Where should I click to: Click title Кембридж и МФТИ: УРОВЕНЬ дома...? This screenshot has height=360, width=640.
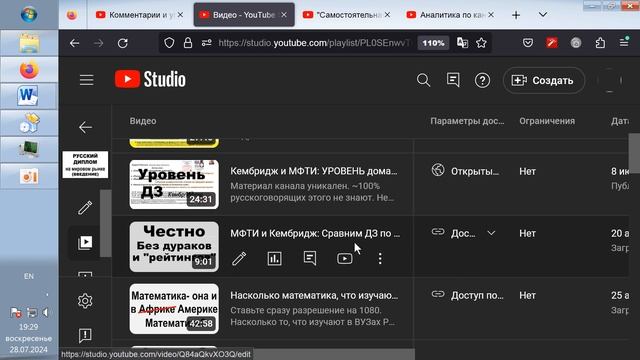point(313,171)
